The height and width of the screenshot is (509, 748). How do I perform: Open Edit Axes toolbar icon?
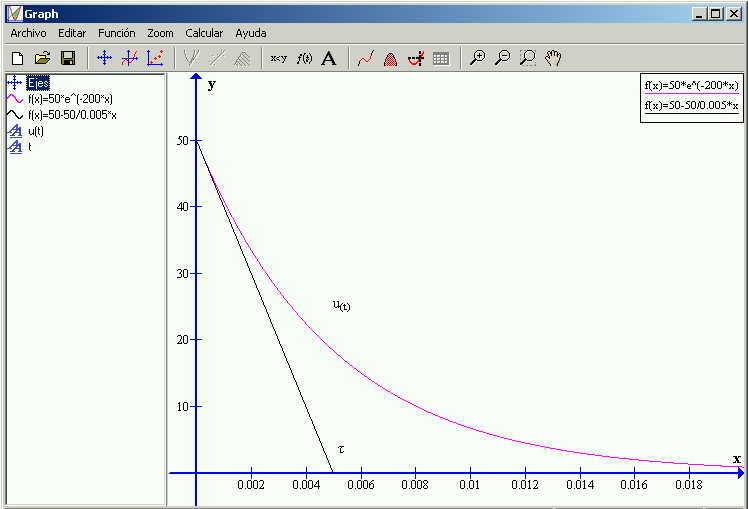coord(104,58)
